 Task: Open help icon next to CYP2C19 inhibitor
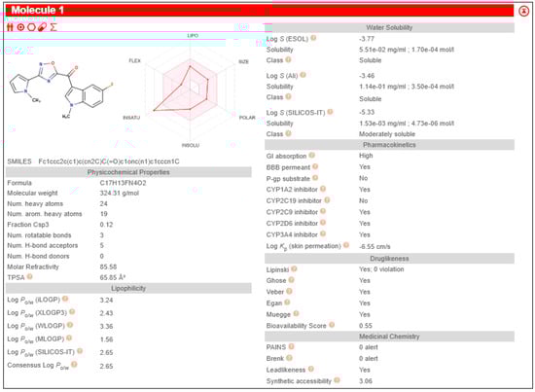point(327,200)
